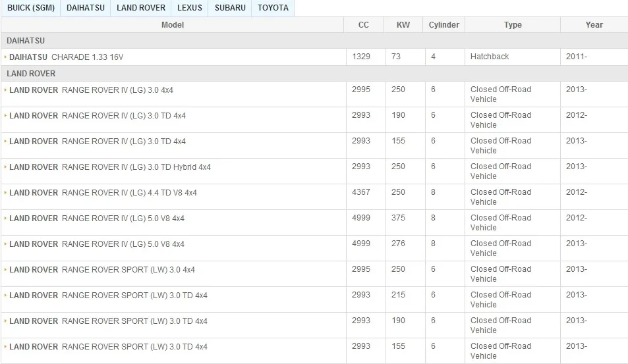Switch to the DAIHATSU tab
The image size is (628, 364).
pyautogui.click(x=85, y=8)
